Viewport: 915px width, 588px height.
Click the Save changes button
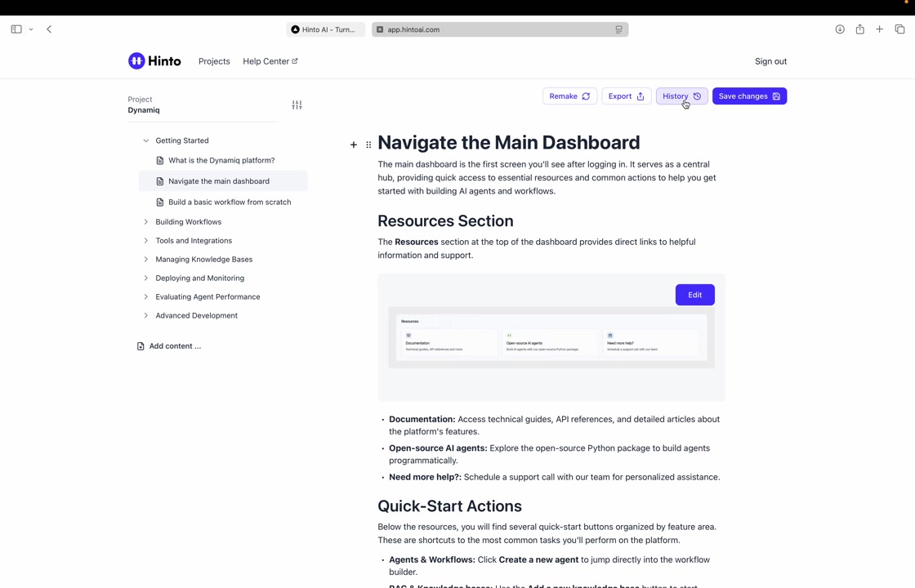[749, 96]
